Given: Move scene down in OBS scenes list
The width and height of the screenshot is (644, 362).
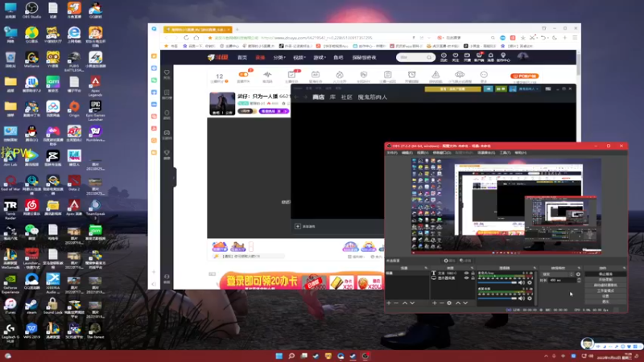Looking at the screenshot, I should coord(412,303).
